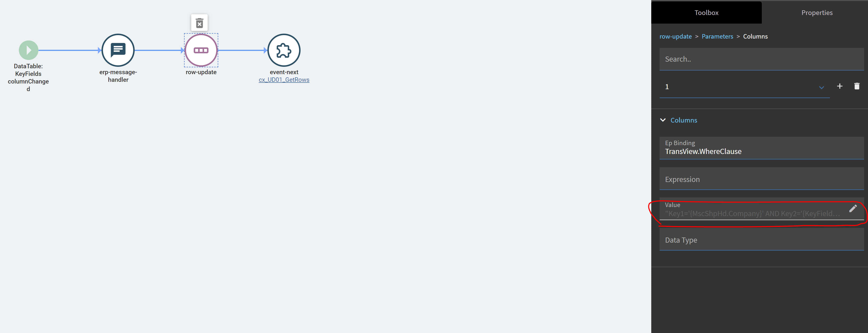Go to row-update breadcrumb link

tap(675, 36)
